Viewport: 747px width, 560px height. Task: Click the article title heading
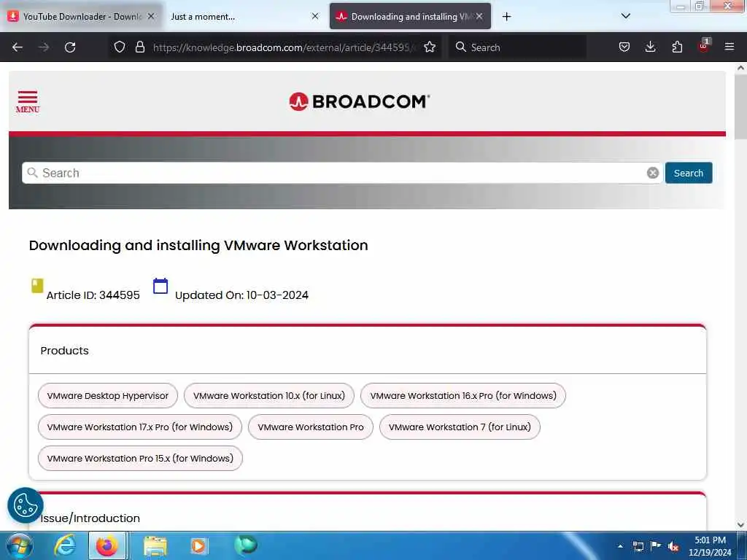(198, 245)
